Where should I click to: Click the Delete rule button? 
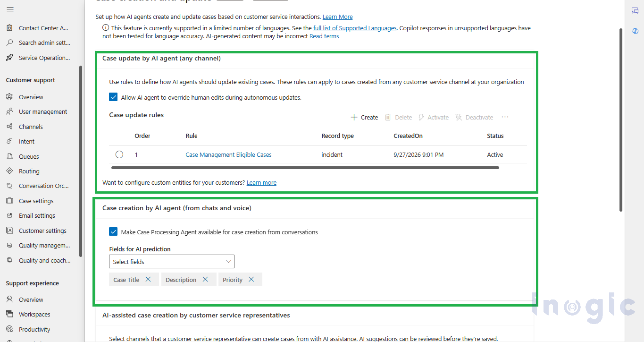[398, 117]
